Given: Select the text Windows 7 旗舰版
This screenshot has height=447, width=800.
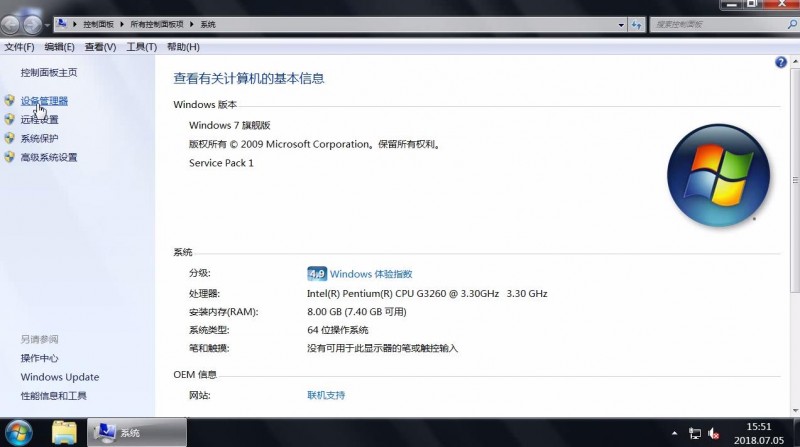Looking at the screenshot, I should click(230, 126).
